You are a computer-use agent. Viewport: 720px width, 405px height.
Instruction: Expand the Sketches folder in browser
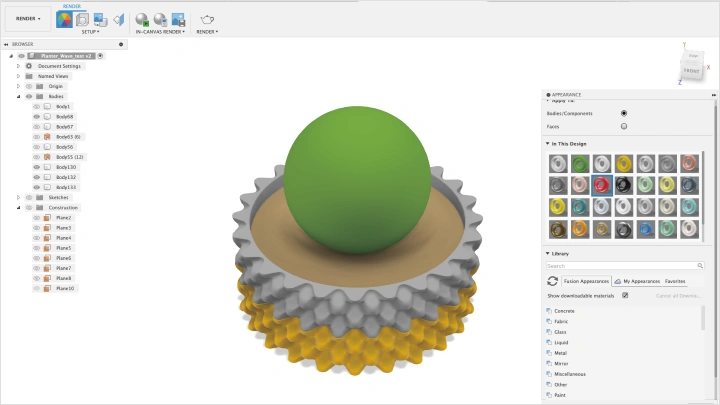pos(18,198)
